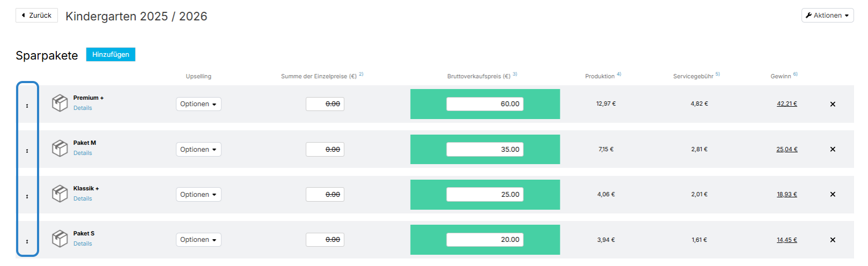This screenshot has height=266, width=868.
Task: Remove the Paket M package with X
Action: tap(833, 149)
